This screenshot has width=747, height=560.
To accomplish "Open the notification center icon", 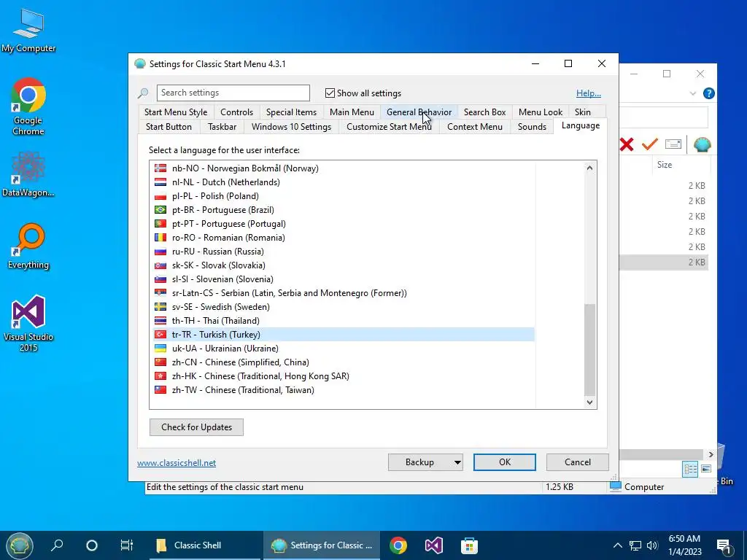I will 724,546.
